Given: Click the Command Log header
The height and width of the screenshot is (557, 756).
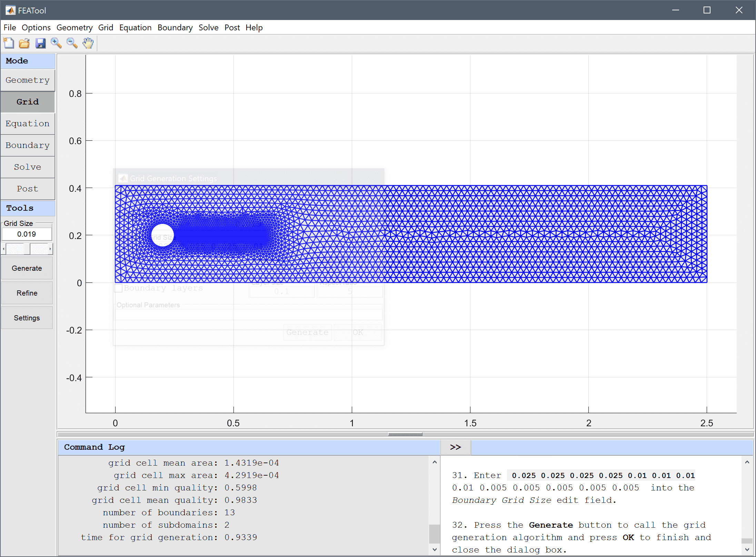Looking at the screenshot, I should tap(249, 447).
